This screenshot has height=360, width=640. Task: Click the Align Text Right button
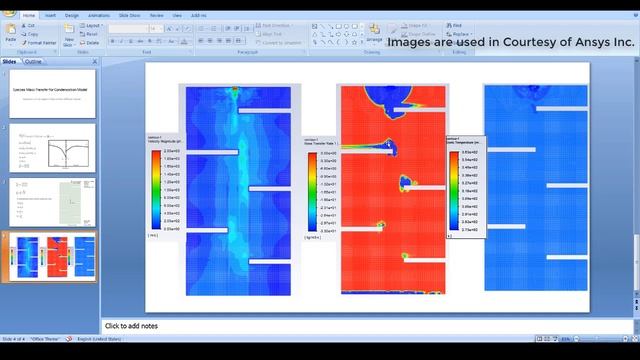point(220,41)
